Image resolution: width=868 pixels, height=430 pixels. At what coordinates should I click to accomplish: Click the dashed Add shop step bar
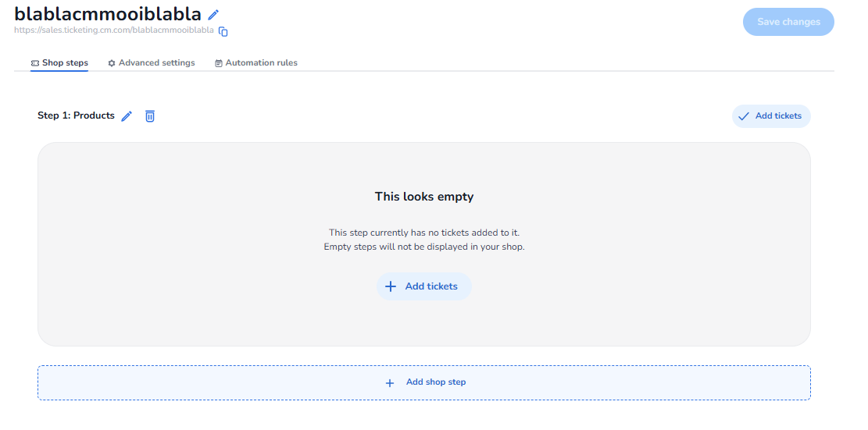coord(424,382)
